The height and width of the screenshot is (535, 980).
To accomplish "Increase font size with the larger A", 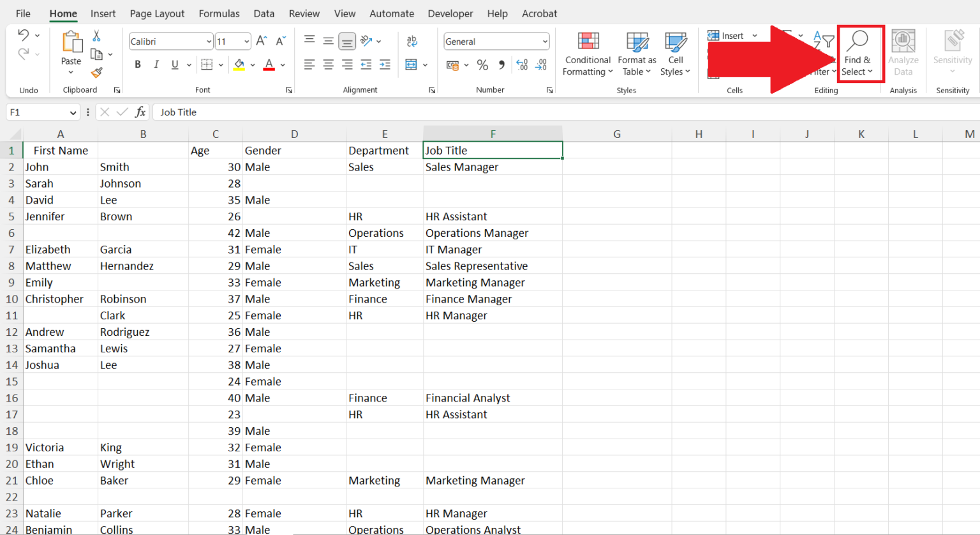I will 262,41.
